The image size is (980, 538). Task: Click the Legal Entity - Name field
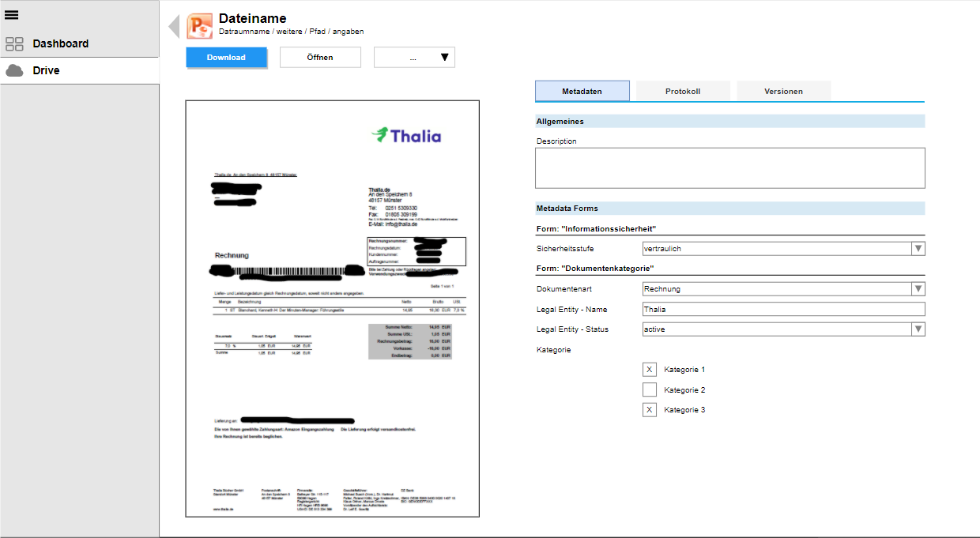783,310
